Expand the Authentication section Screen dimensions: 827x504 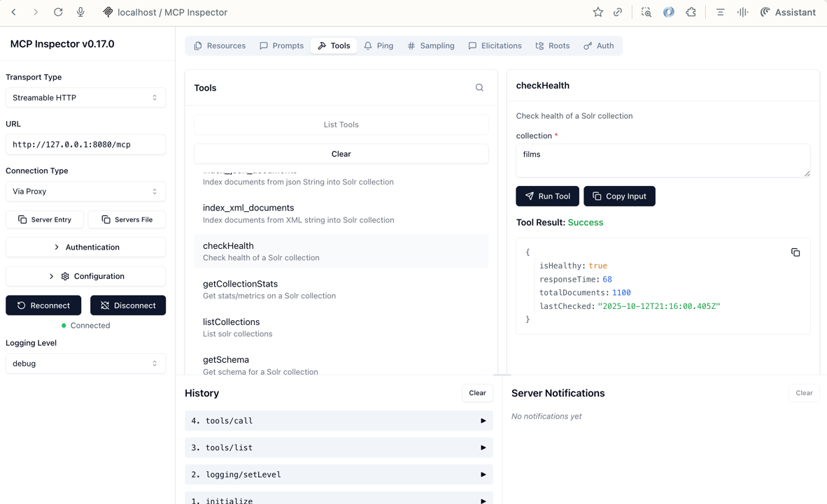tap(85, 247)
